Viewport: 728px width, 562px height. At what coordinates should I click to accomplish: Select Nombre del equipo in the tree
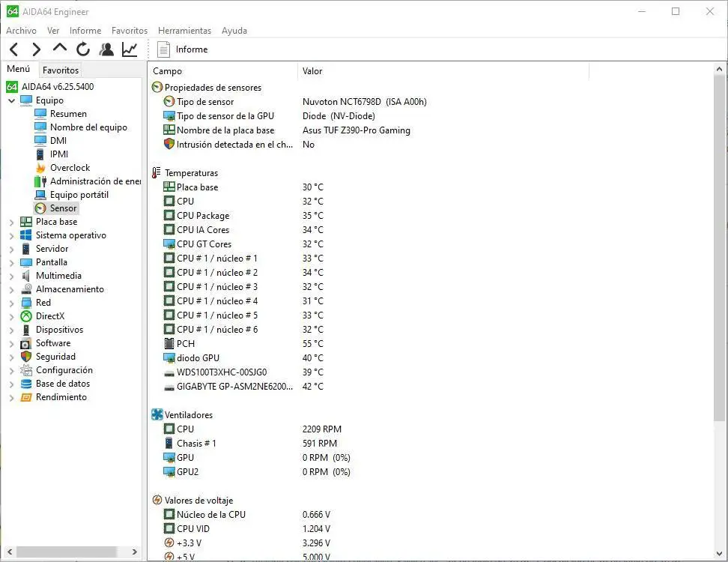pos(88,127)
